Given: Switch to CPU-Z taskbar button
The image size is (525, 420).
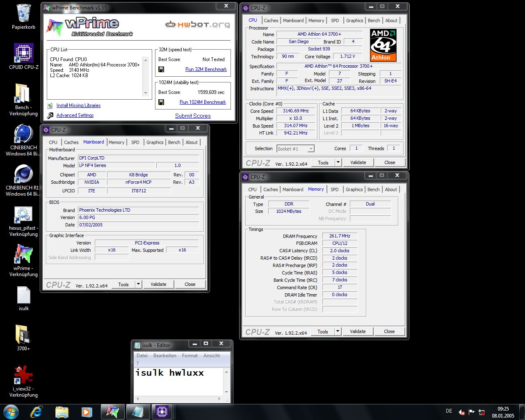Looking at the screenshot, I should tap(162, 412).
